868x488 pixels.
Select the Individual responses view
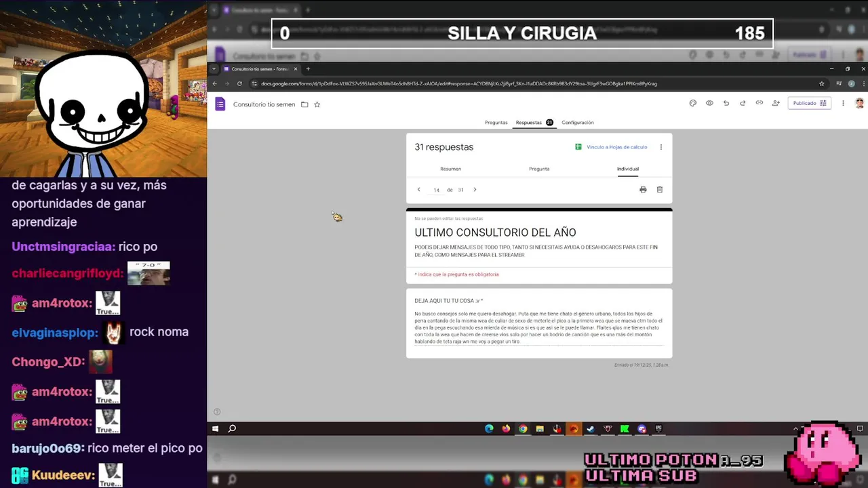[628, 169]
